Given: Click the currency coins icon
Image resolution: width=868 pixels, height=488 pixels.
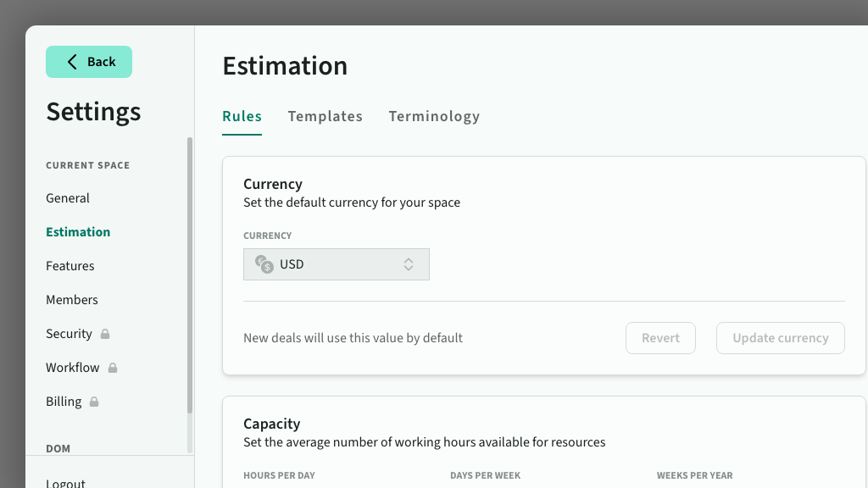Looking at the screenshot, I should [x=264, y=264].
